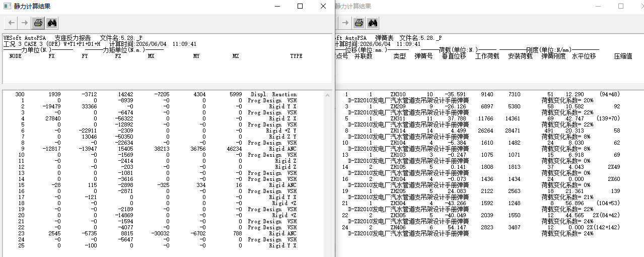The width and height of the screenshot is (644, 257).
Task: Maximize the left 静力计算结果 window
Action: (300, 7)
